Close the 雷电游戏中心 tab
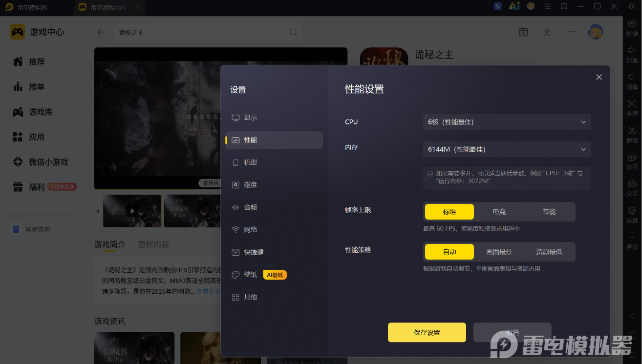The width and height of the screenshot is (642, 364). click(x=139, y=8)
